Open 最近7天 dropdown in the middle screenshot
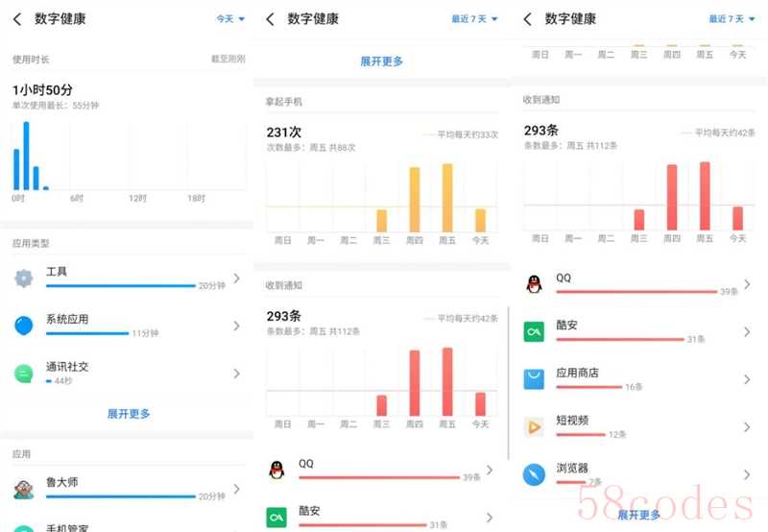This screenshot has height=532, width=768. click(474, 19)
